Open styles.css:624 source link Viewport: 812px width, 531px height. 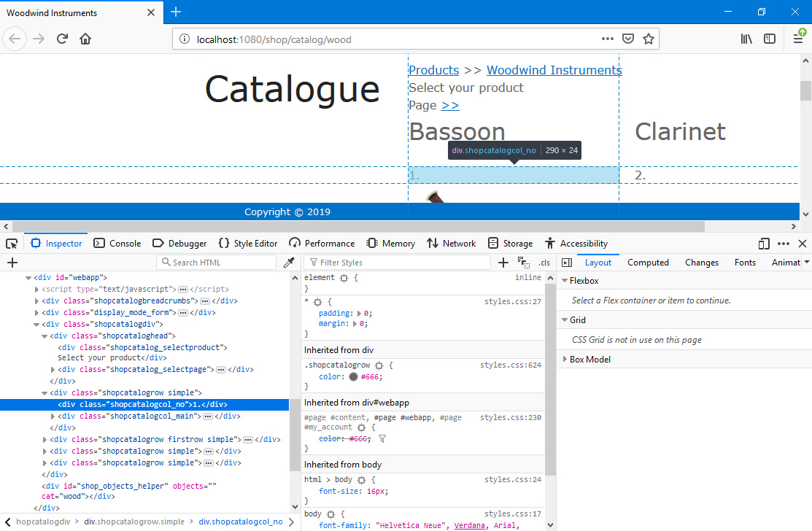tap(511, 365)
